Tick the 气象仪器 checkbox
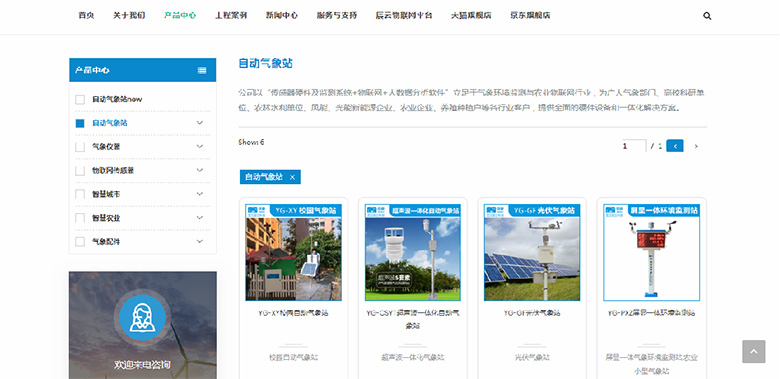This screenshot has width=780, height=379. pos(80,147)
